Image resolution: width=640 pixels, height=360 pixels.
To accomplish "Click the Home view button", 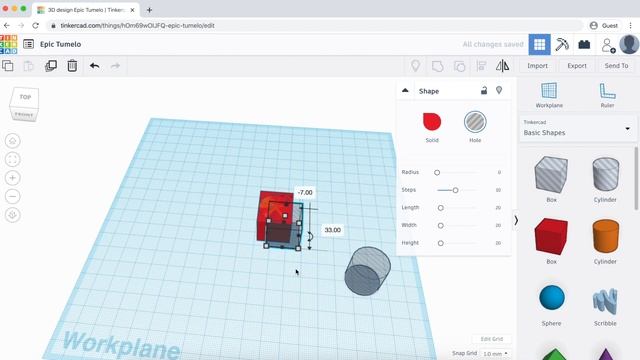I will coord(13,141).
